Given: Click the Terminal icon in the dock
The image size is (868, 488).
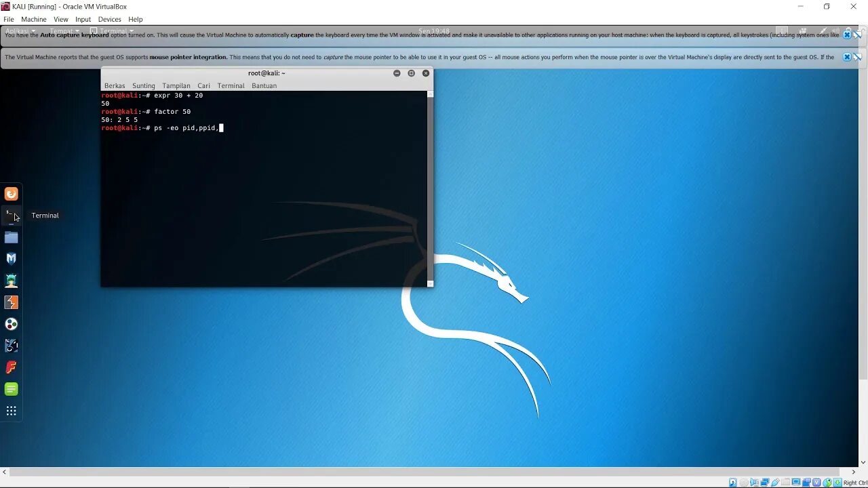Looking at the screenshot, I should click(x=12, y=216).
